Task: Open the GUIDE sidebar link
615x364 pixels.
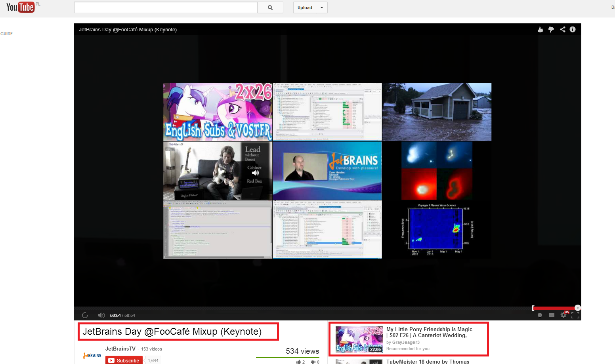Action: click(6, 34)
